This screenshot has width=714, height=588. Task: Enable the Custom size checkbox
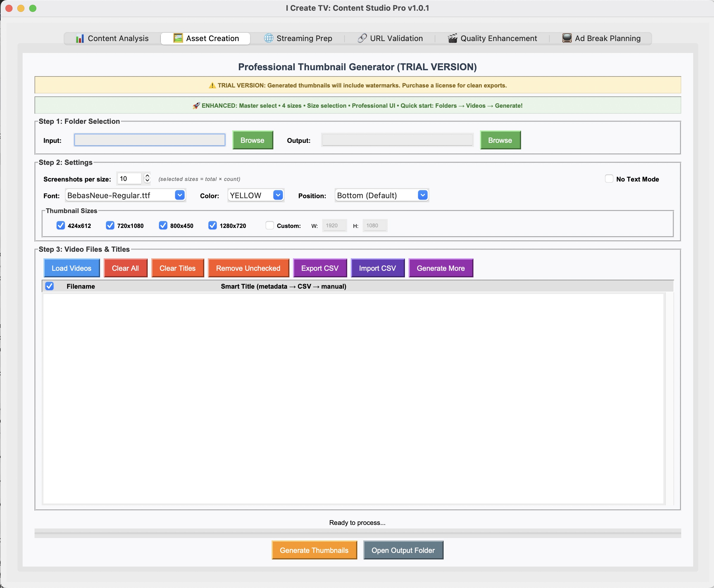tap(269, 226)
